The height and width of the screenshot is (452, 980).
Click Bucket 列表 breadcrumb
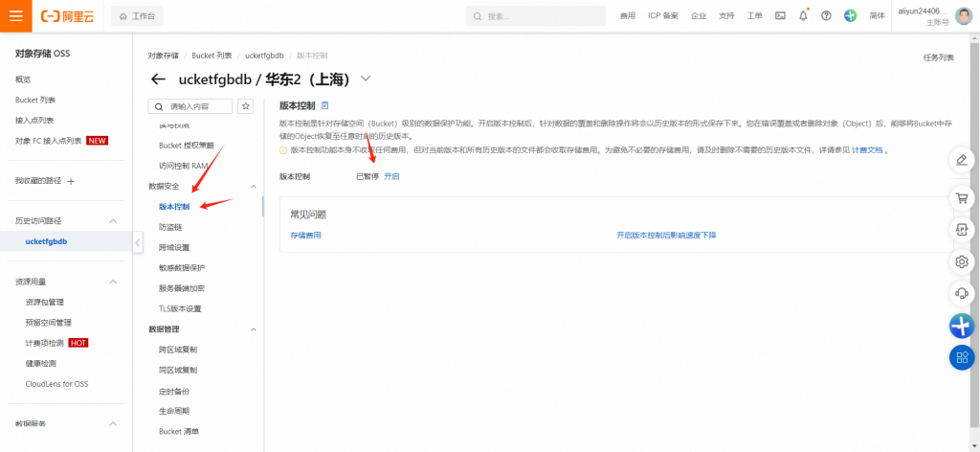coord(212,56)
